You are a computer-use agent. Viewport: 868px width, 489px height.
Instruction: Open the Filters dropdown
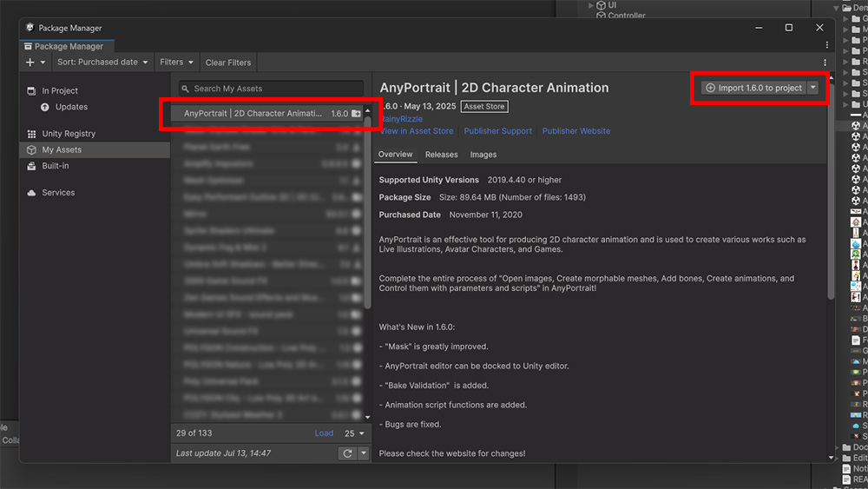click(x=176, y=62)
